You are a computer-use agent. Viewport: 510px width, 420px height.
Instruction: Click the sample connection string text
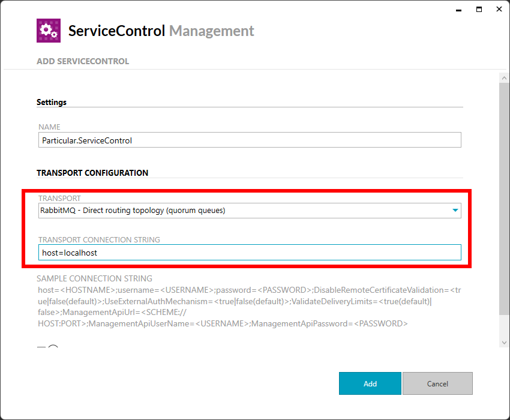(250, 307)
